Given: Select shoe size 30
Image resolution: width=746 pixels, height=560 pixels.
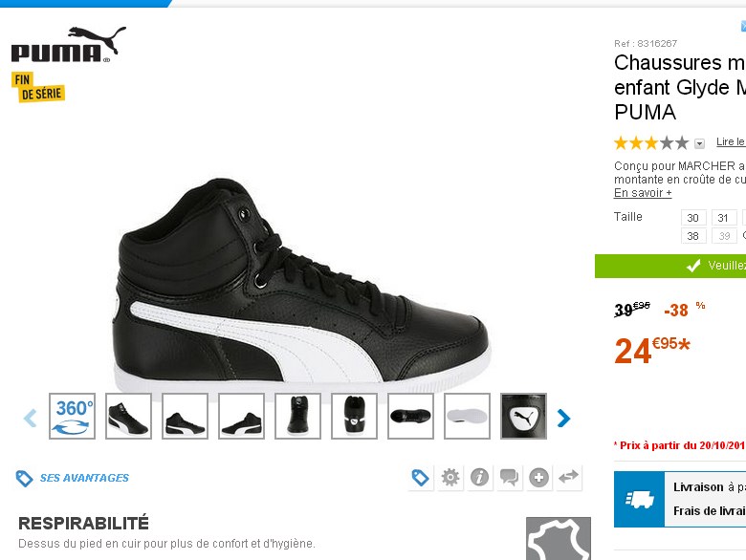Looking at the screenshot, I should [693, 218].
